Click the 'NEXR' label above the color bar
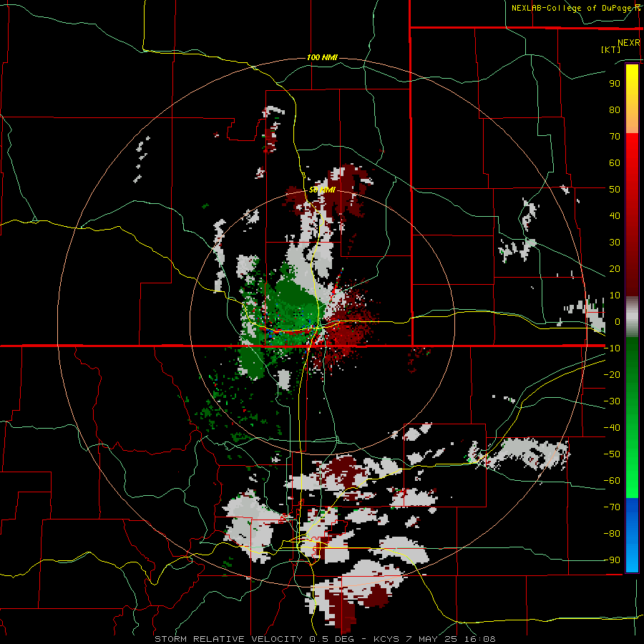 coord(629,43)
